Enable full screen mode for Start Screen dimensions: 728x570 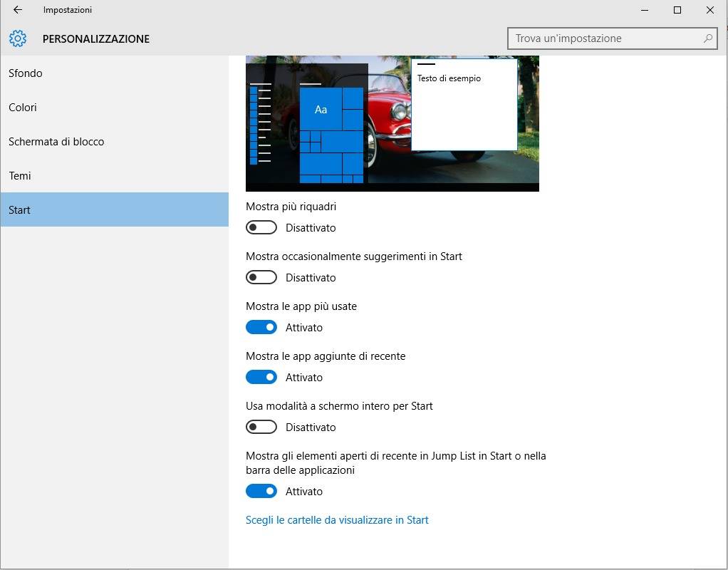pos(261,427)
